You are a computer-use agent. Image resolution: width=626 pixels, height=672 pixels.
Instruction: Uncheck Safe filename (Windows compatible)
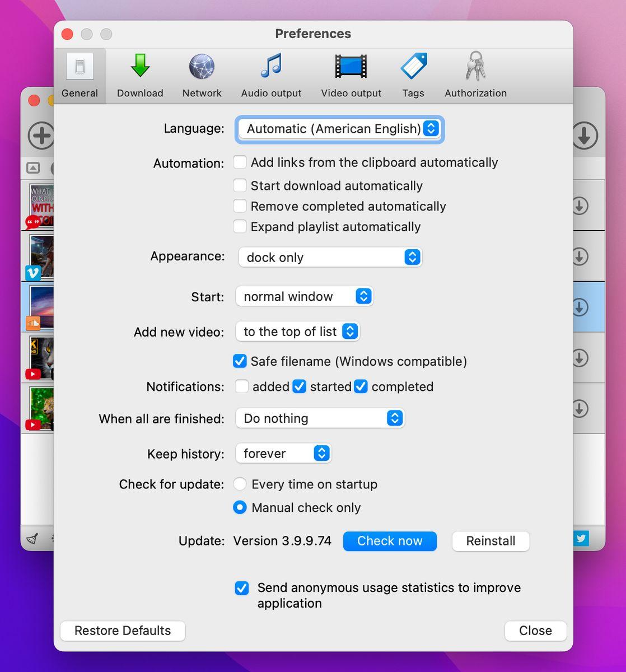click(240, 361)
